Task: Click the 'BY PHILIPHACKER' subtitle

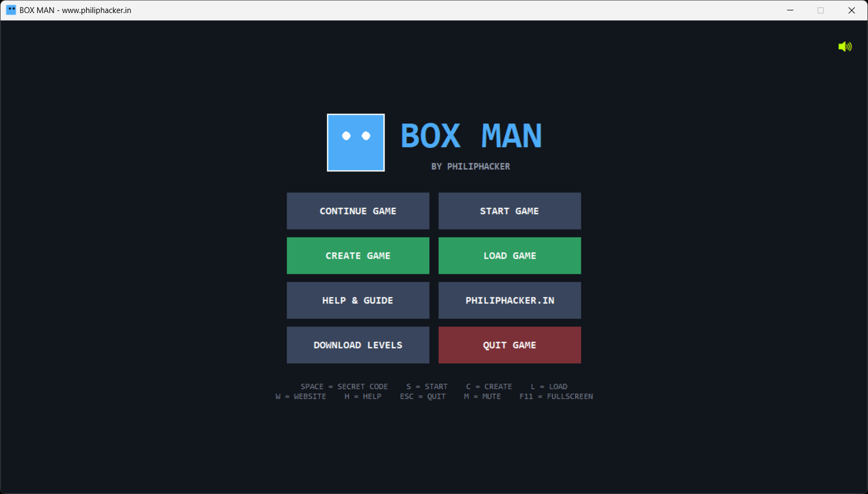Action: click(470, 167)
